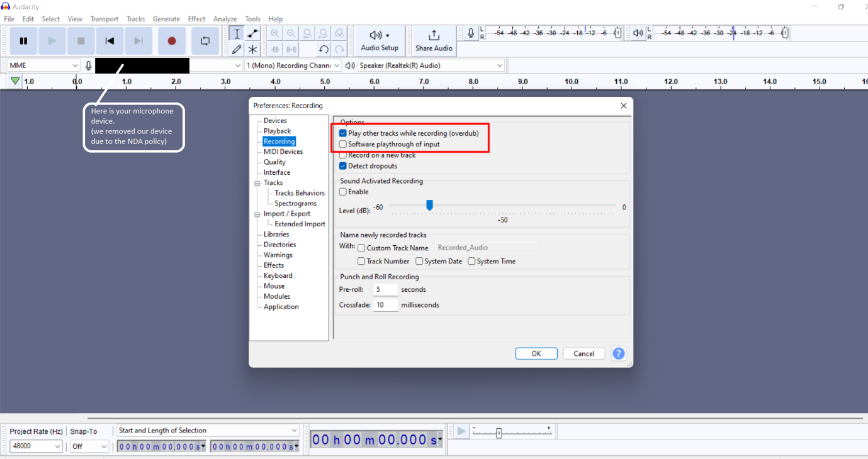Viewport: 868px width, 459px height.
Task: Click the Pre-roll seconds input field
Action: point(385,289)
